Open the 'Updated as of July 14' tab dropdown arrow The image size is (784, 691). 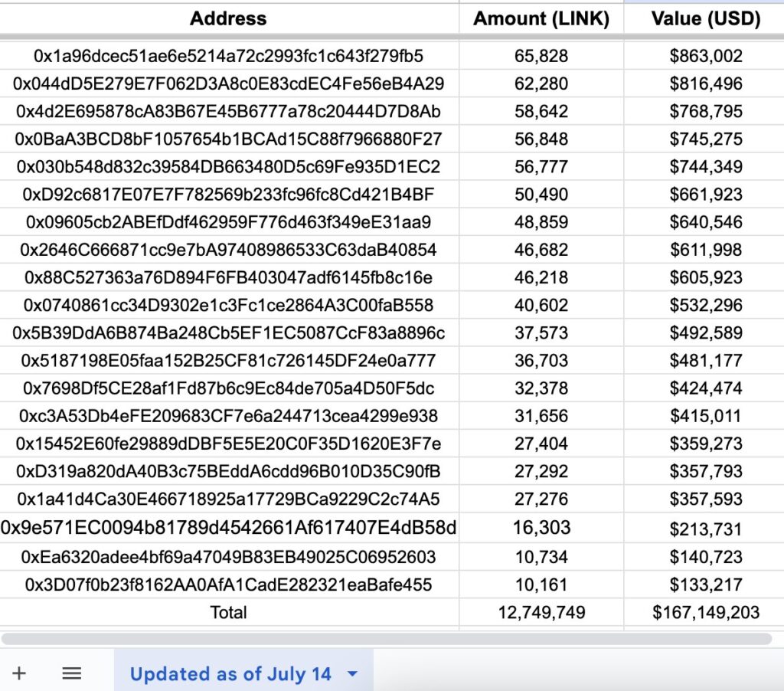(353, 674)
